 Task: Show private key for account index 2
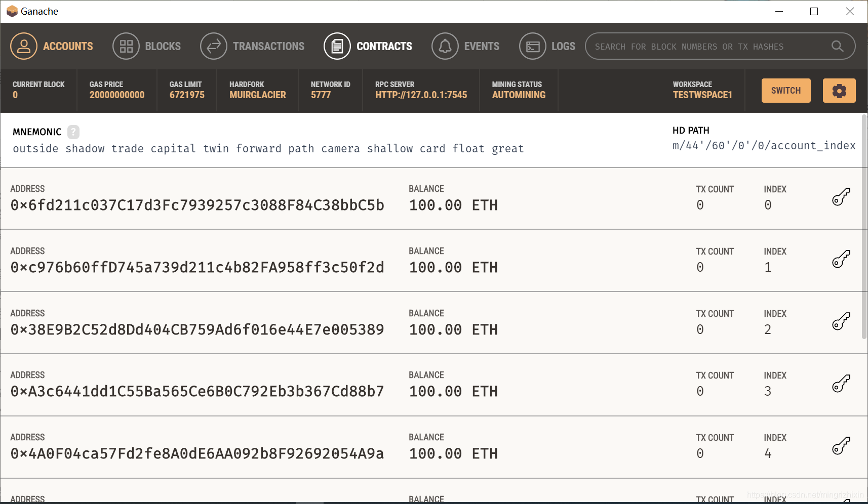(x=841, y=321)
